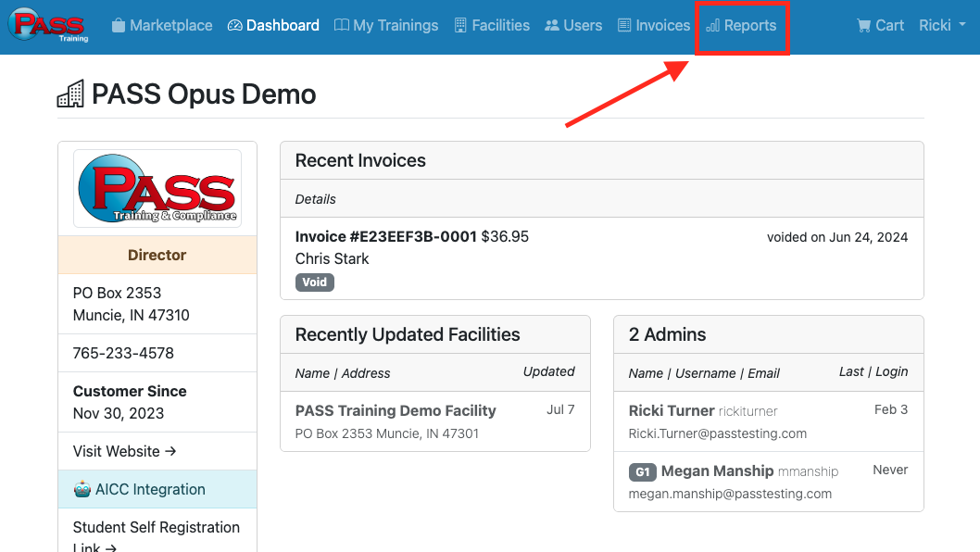Go to Dashboard in the navbar
Screen dimensions: 980x552
tap(273, 26)
